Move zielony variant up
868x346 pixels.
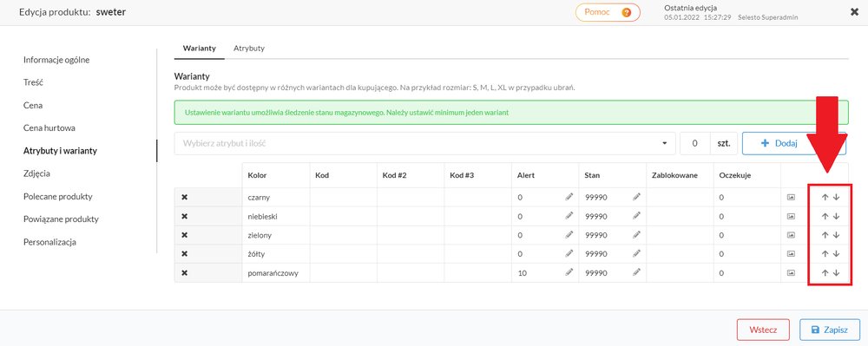pyautogui.click(x=825, y=235)
